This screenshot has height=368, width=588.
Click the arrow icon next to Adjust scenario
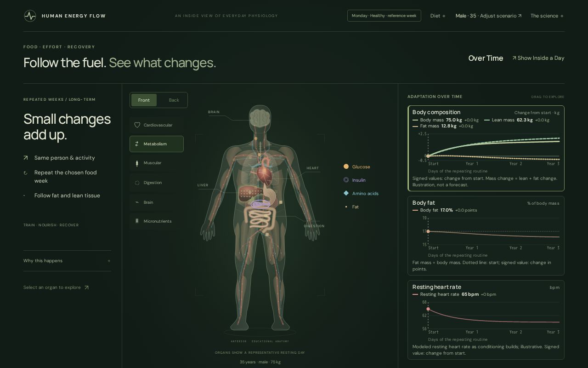[x=520, y=16]
